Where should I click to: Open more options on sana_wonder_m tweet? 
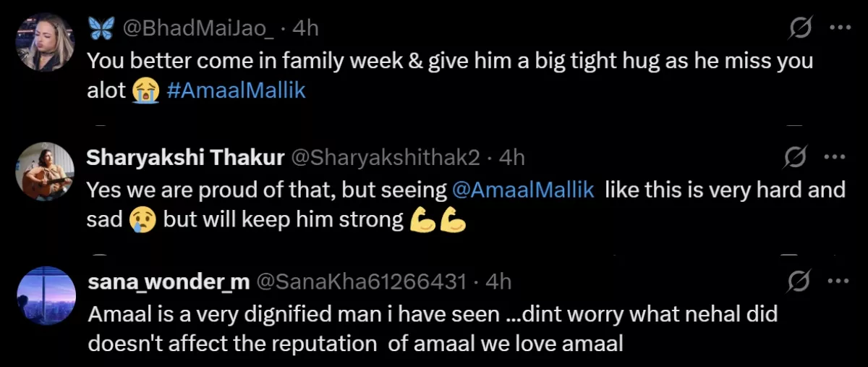click(838, 281)
